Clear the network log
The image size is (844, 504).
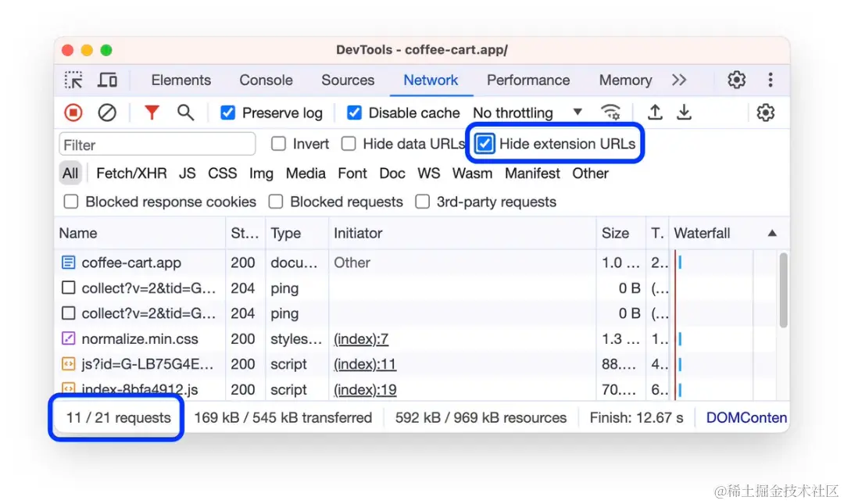(x=107, y=113)
